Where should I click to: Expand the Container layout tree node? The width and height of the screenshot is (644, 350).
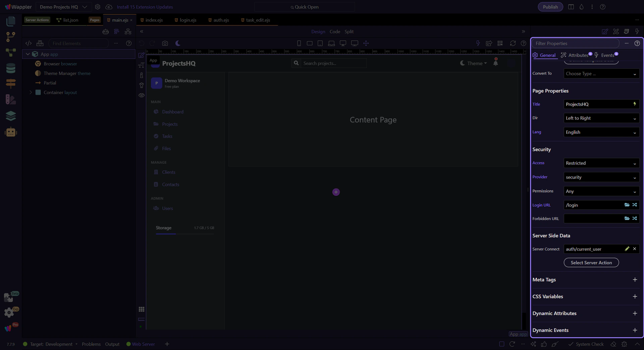tap(31, 93)
